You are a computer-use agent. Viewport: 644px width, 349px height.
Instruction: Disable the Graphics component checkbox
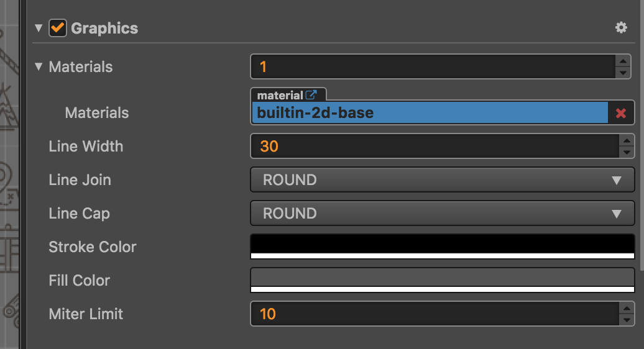[x=58, y=28]
